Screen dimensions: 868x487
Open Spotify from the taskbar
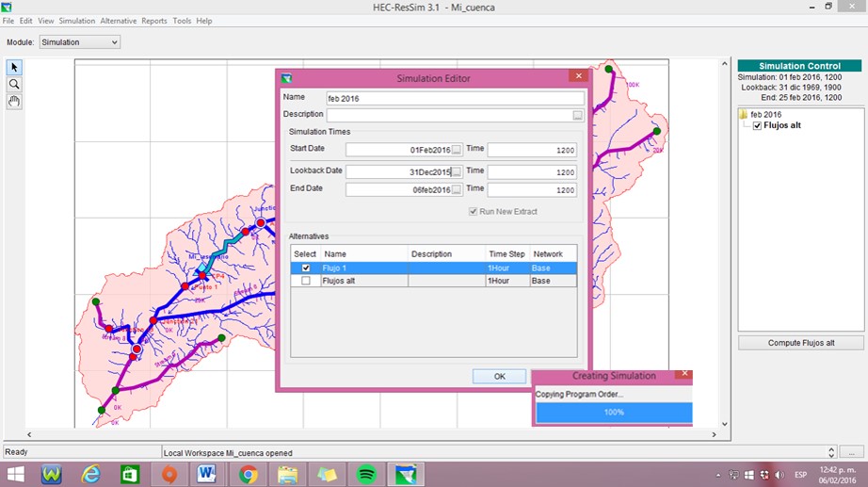(366, 474)
